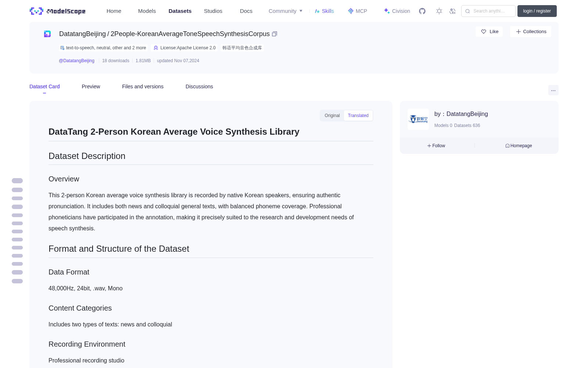Click the Civision sparkle icon
The image size is (588, 368).
tap(387, 11)
